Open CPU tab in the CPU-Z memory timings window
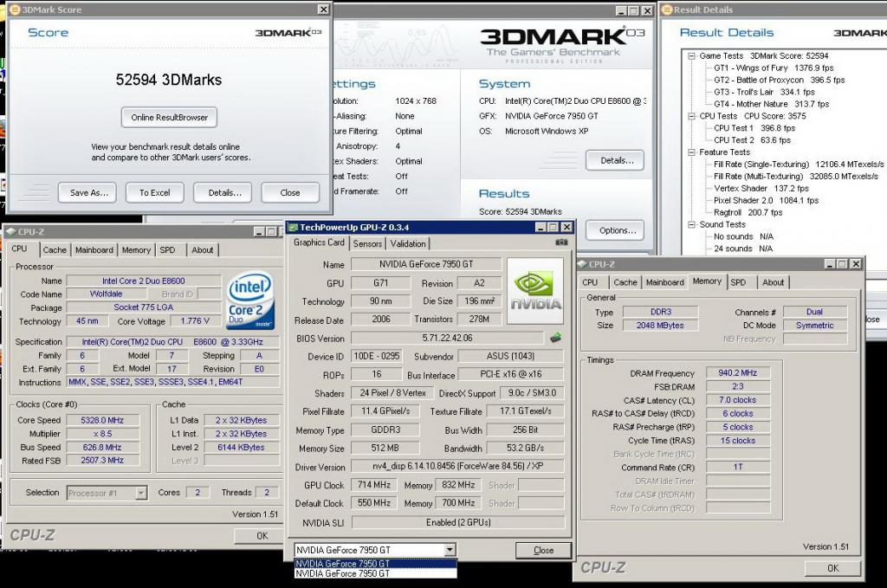The width and height of the screenshot is (887, 588). (x=590, y=282)
